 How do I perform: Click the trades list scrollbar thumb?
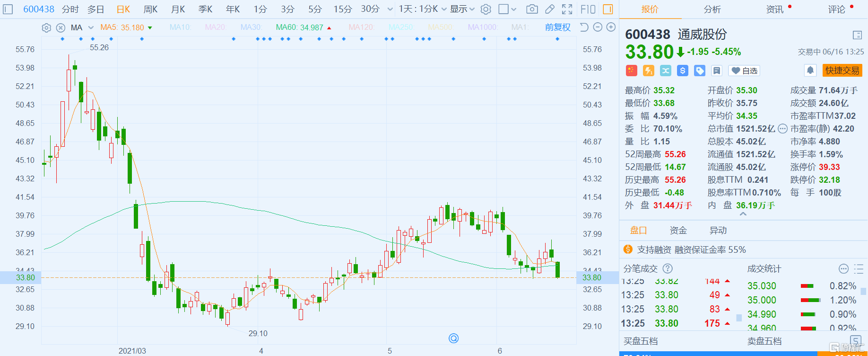coord(739,318)
